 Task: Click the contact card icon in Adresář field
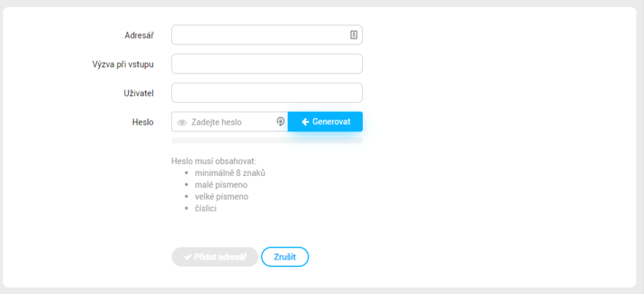(x=354, y=35)
